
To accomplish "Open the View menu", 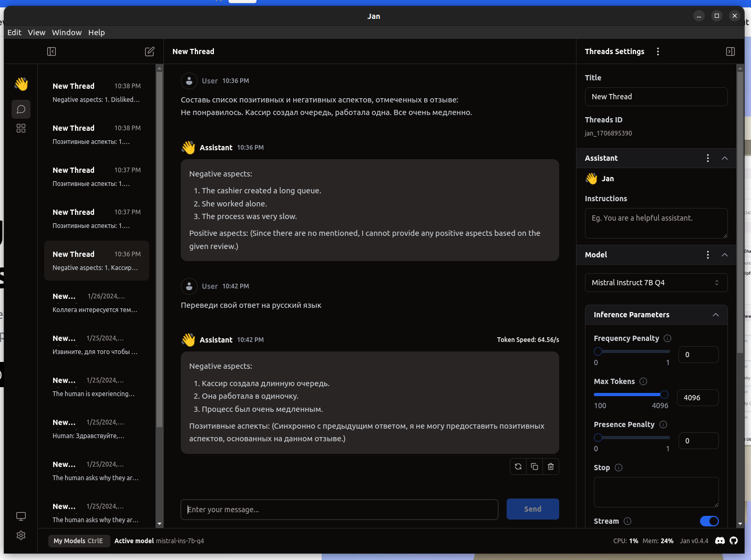I will tap(37, 33).
